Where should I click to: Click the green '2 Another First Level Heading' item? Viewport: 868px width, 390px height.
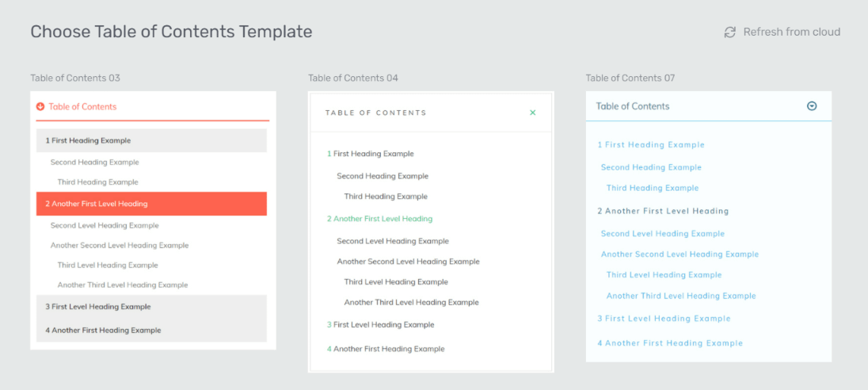[380, 219]
